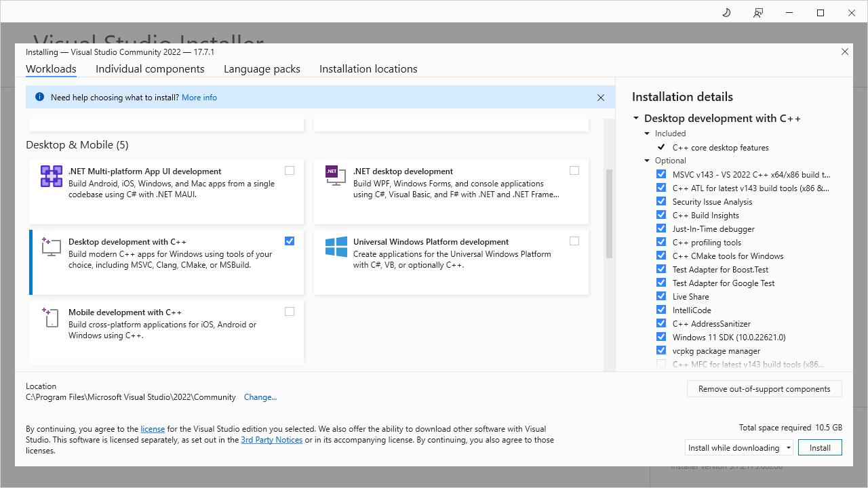868x488 pixels.
Task: Enable the .NET desktop development workload checkbox
Action: 574,170
